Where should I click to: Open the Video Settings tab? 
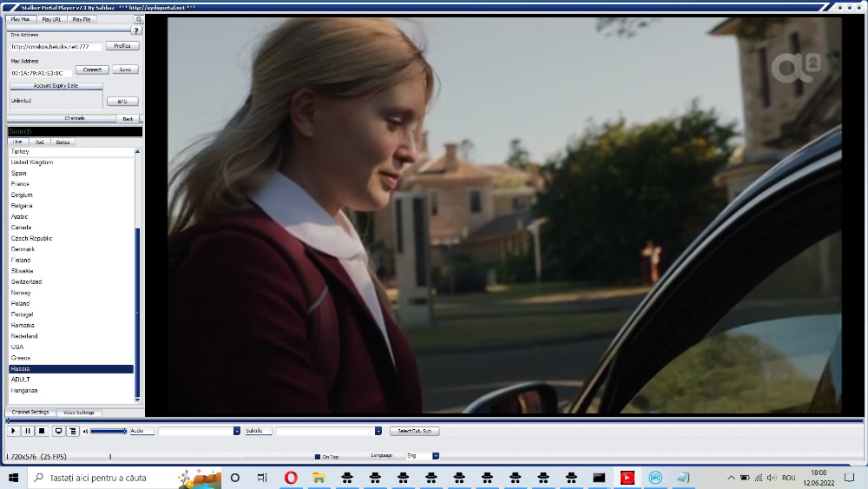[x=79, y=413]
